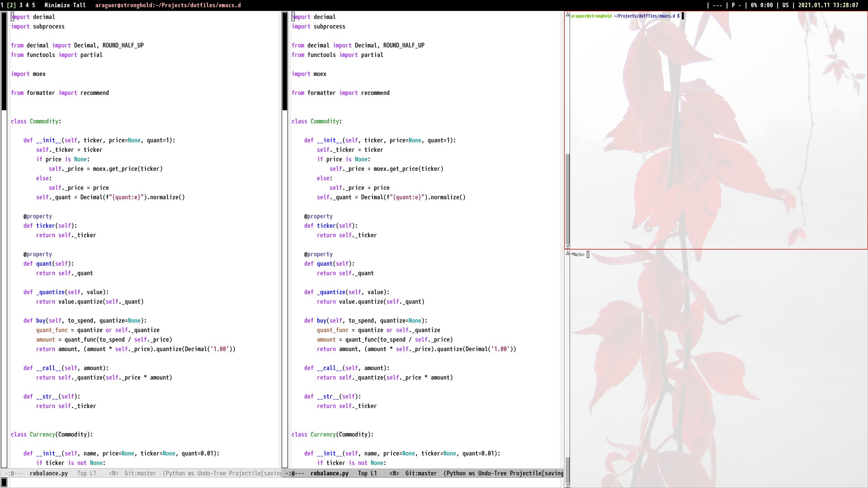Click 'from functools import partial' in right window
Viewport: 868px width, 488px height.
coord(338,55)
